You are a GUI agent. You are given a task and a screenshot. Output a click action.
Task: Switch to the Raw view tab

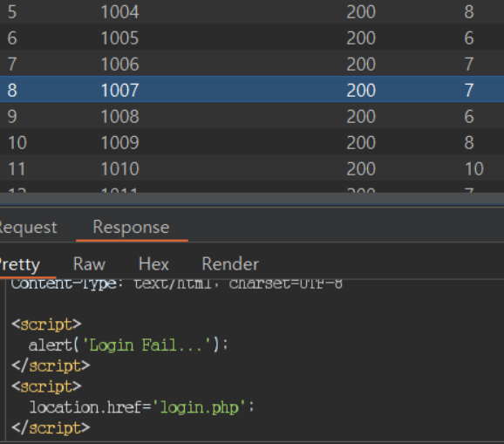[89, 264]
